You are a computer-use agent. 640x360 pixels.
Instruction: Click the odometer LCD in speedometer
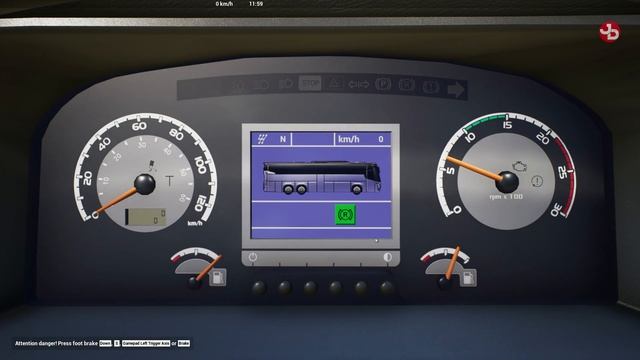coord(145,216)
